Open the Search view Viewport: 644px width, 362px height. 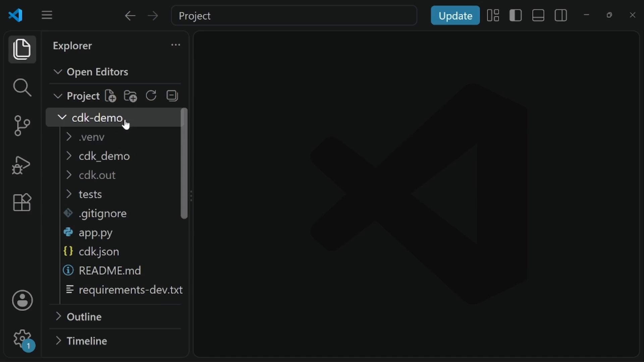(x=22, y=87)
